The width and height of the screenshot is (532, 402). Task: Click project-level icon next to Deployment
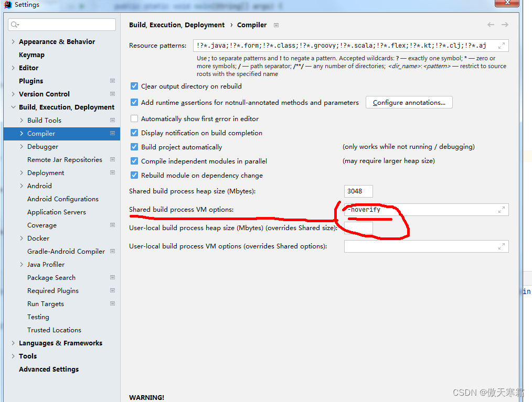click(113, 172)
